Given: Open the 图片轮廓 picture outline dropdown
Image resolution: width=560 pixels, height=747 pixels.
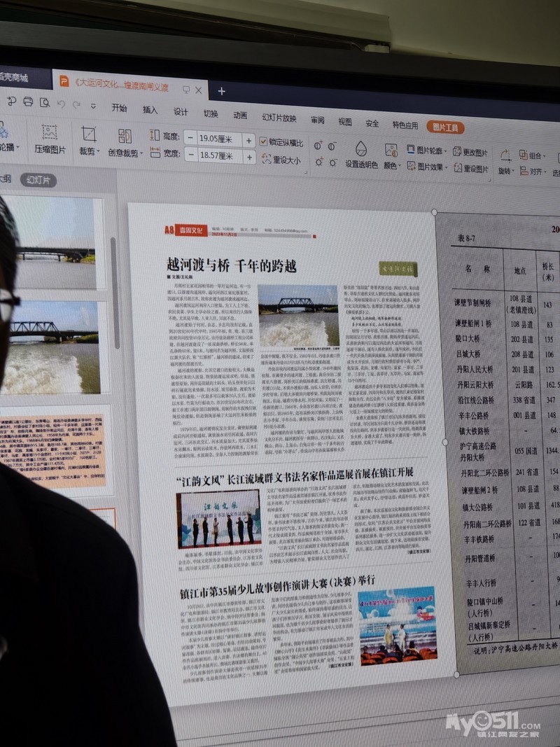Looking at the screenshot, I should tap(424, 151).
